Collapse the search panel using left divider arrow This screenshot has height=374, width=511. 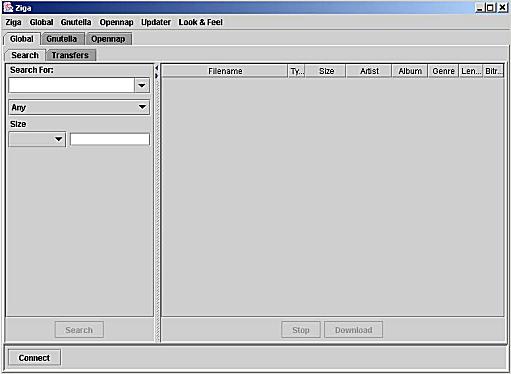coord(156,68)
